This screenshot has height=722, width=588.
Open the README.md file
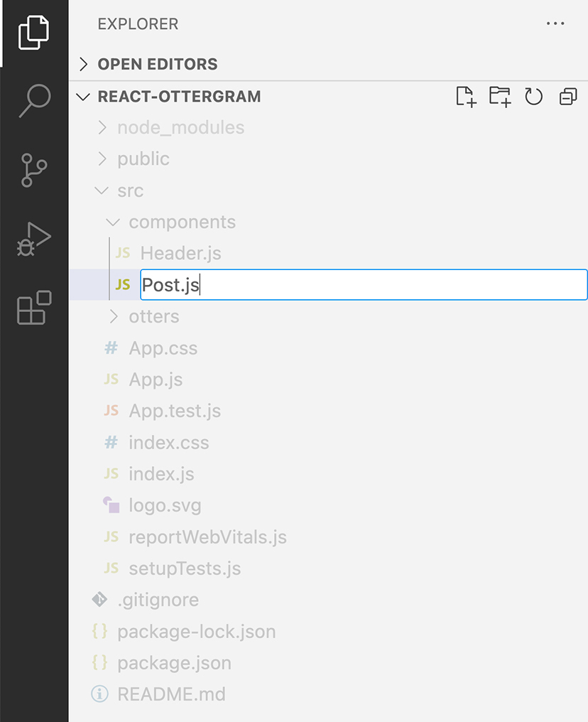(x=173, y=694)
